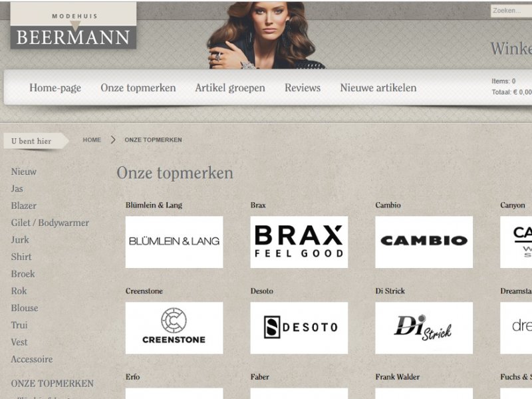Open the Jurk category in sidebar
532x399 pixels.
pyautogui.click(x=20, y=240)
